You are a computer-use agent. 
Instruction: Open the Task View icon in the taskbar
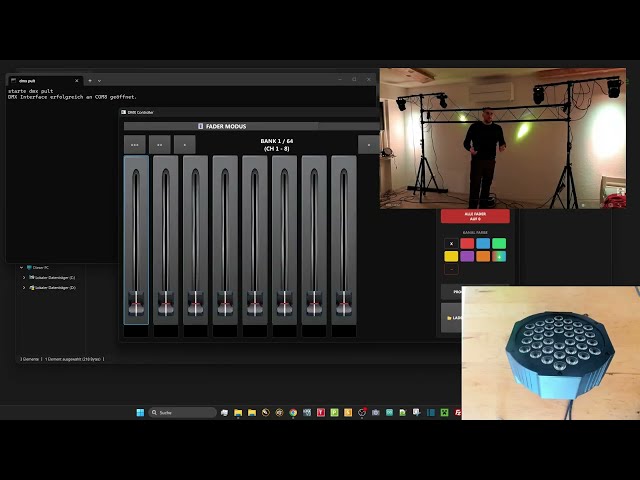[x=224, y=413]
